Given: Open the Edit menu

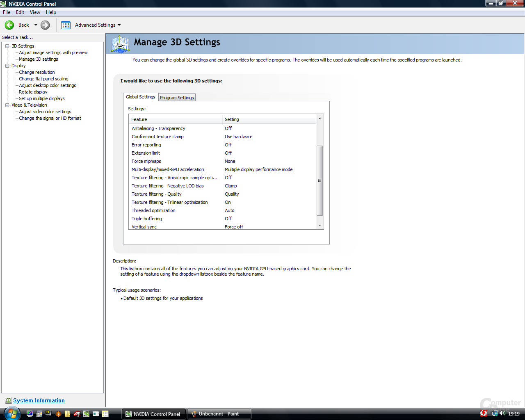Looking at the screenshot, I should click(x=20, y=12).
